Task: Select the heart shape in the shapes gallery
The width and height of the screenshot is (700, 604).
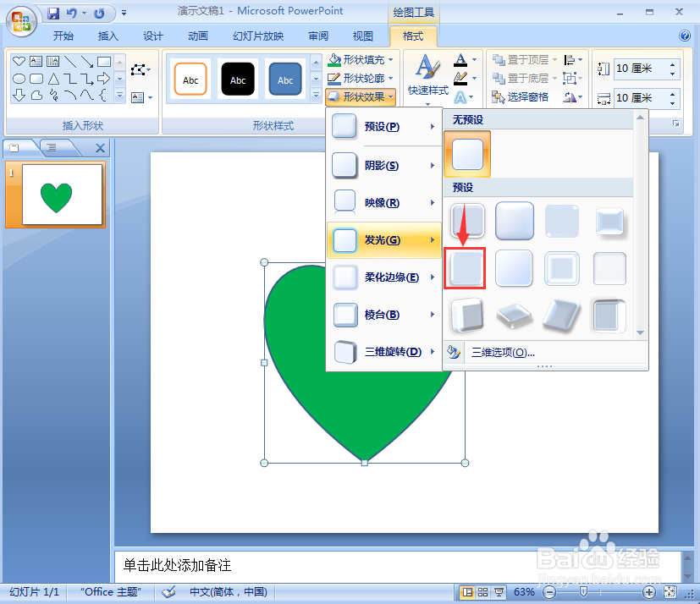Action: (x=19, y=61)
